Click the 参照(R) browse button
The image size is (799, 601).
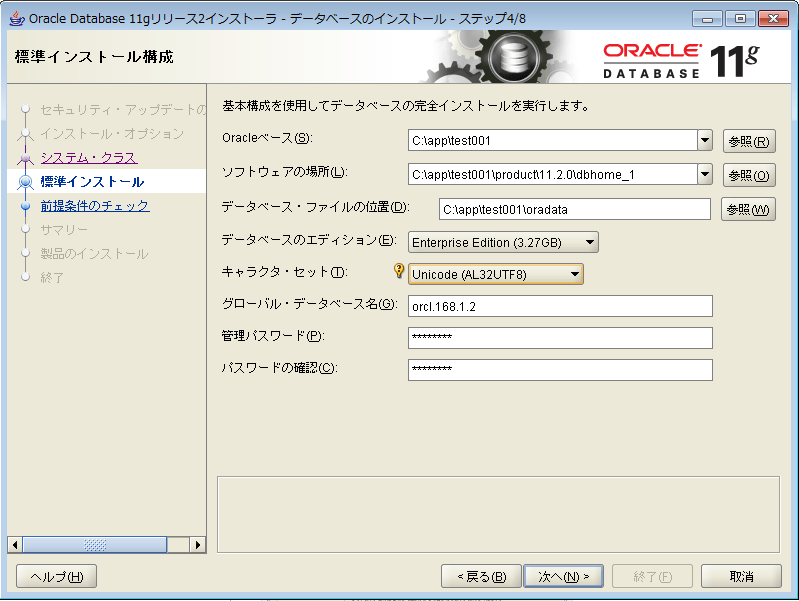click(x=749, y=141)
